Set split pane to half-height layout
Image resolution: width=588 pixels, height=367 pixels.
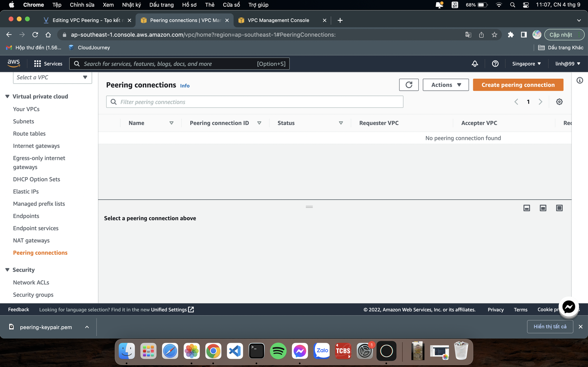click(543, 208)
